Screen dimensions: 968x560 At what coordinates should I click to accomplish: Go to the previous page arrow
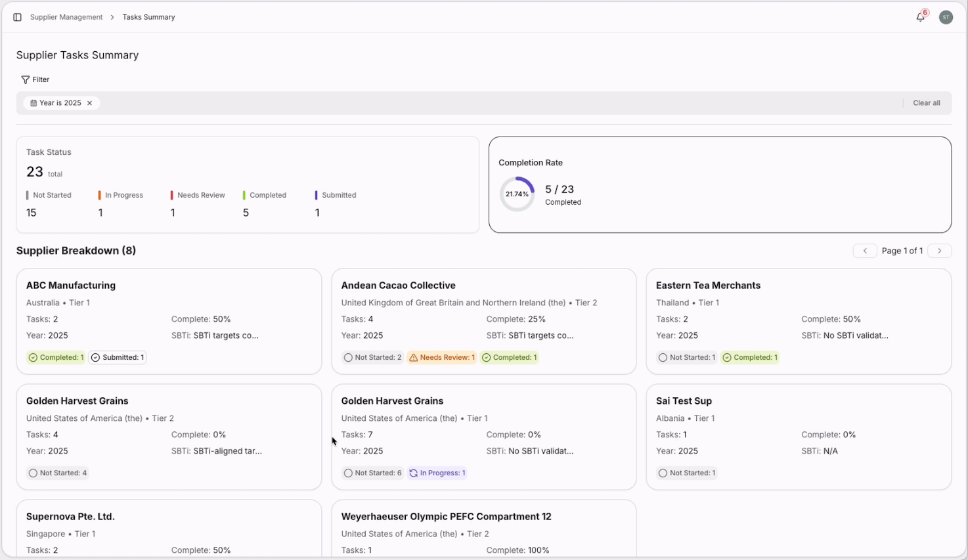865,251
